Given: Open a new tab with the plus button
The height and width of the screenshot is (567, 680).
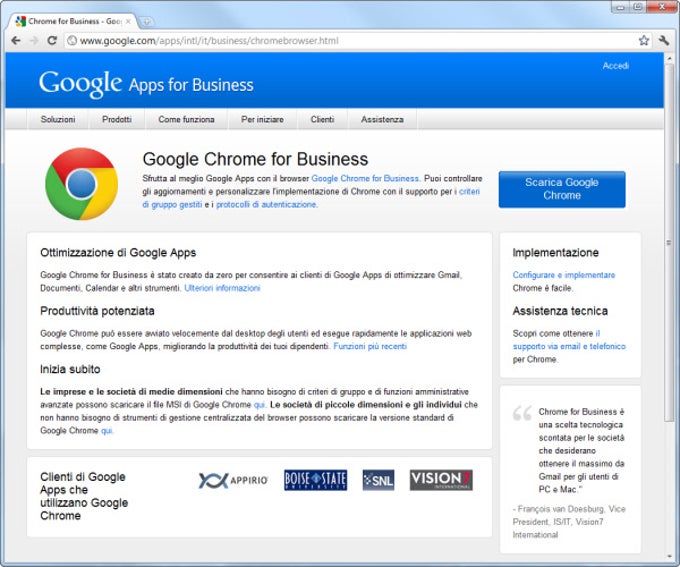Looking at the screenshot, I should tap(147, 21).
